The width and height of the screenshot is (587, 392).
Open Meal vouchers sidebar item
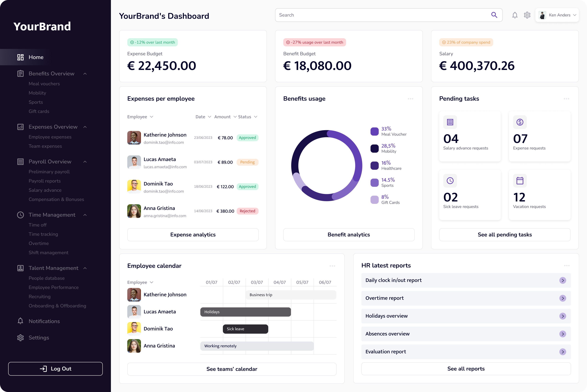[44, 84]
